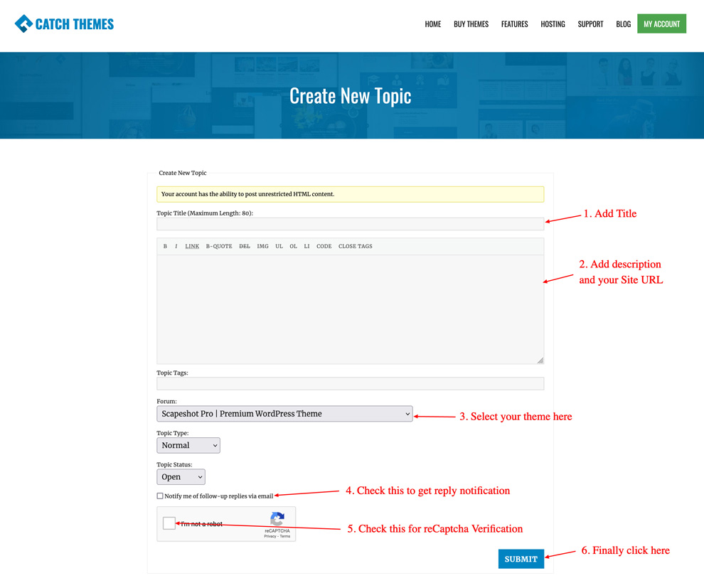Click the Bold (B) editor button
This screenshot has width=704, height=588.
pos(165,246)
